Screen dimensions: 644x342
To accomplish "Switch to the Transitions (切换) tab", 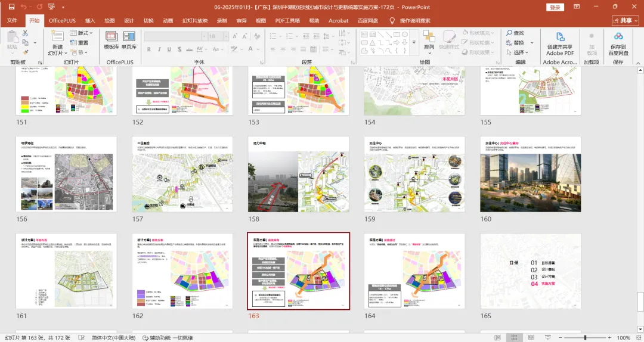I will tap(148, 20).
